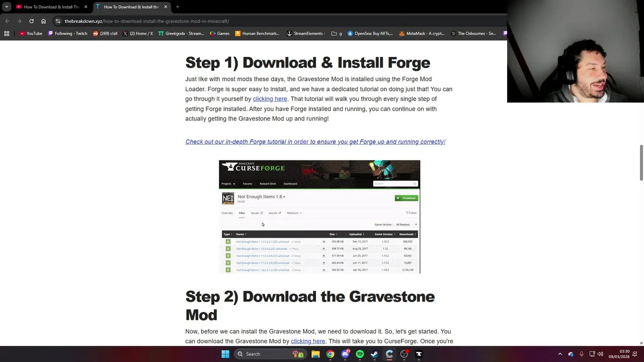Click the 'Step 1) Download & Install Forge' heading

[x=307, y=63]
